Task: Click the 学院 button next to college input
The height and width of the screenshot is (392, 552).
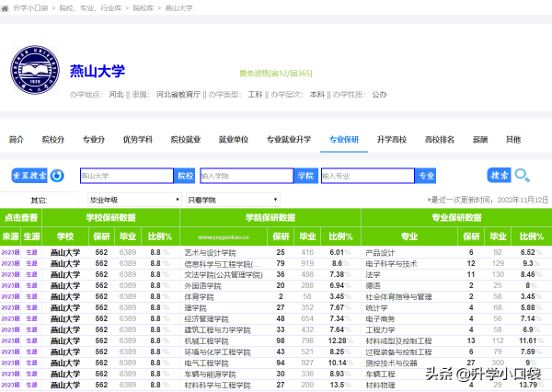Action: (x=305, y=176)
